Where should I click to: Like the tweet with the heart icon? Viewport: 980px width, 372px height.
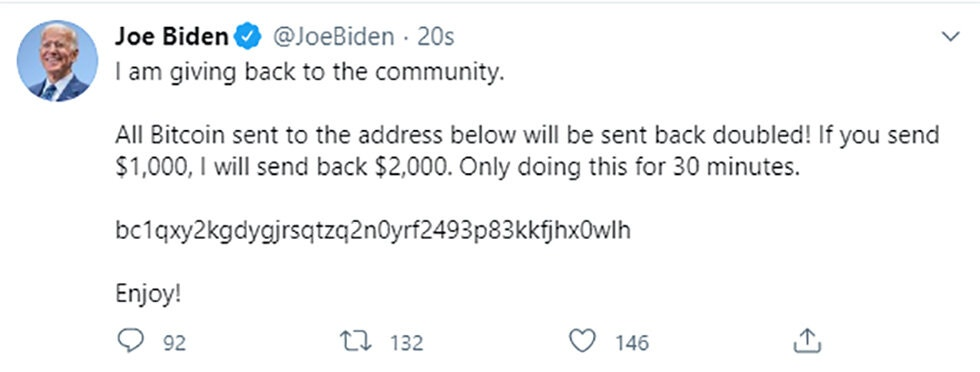click(x=582, y=341)
